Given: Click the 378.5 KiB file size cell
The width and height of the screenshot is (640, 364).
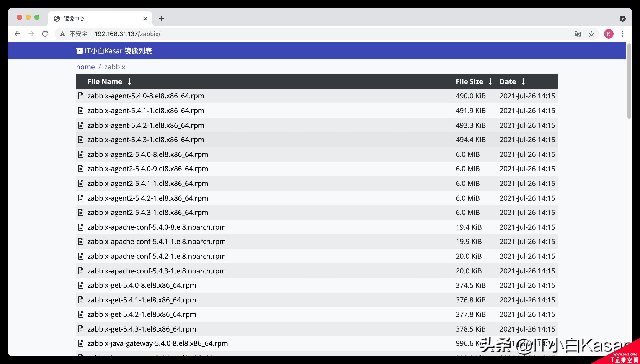Looking at the screenshot, I should [x=470, y=329].
